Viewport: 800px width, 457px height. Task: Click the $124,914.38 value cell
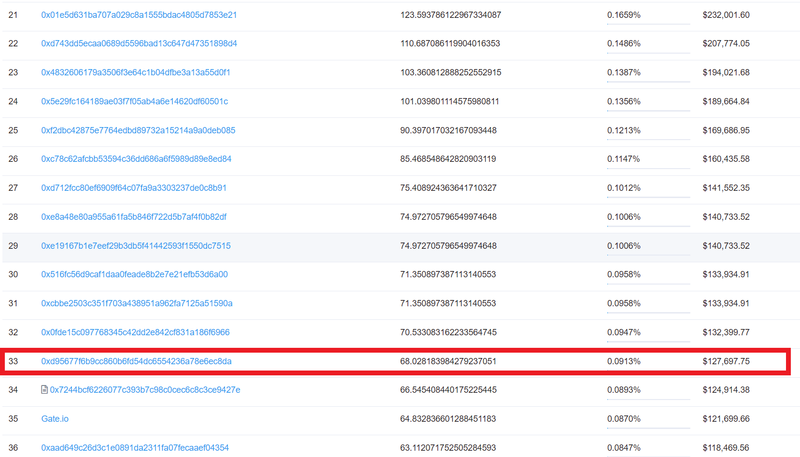[726, 390]
